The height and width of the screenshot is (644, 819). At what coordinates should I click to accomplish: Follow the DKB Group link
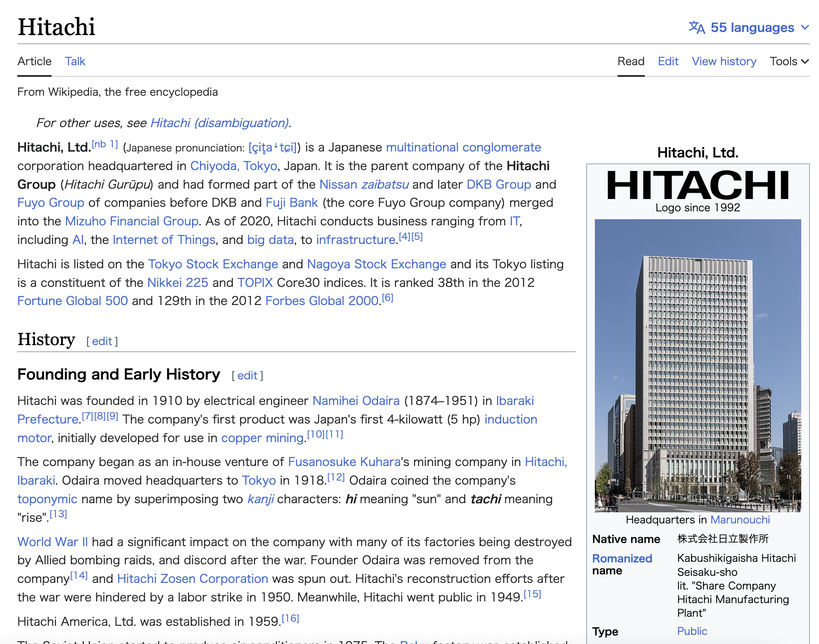499,185
